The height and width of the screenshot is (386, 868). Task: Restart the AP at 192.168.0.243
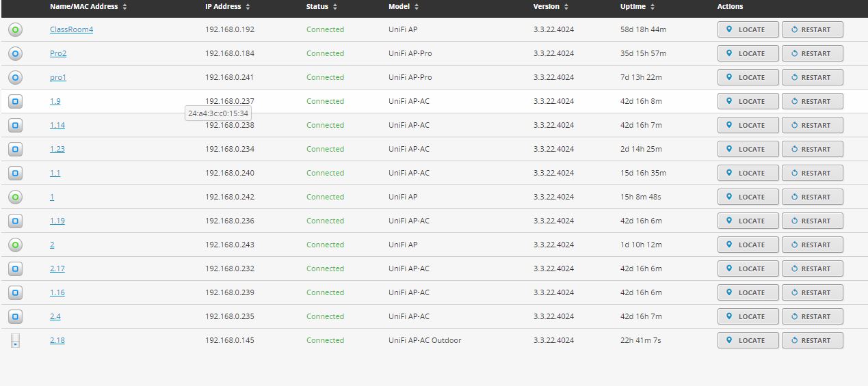coord(812,245)
